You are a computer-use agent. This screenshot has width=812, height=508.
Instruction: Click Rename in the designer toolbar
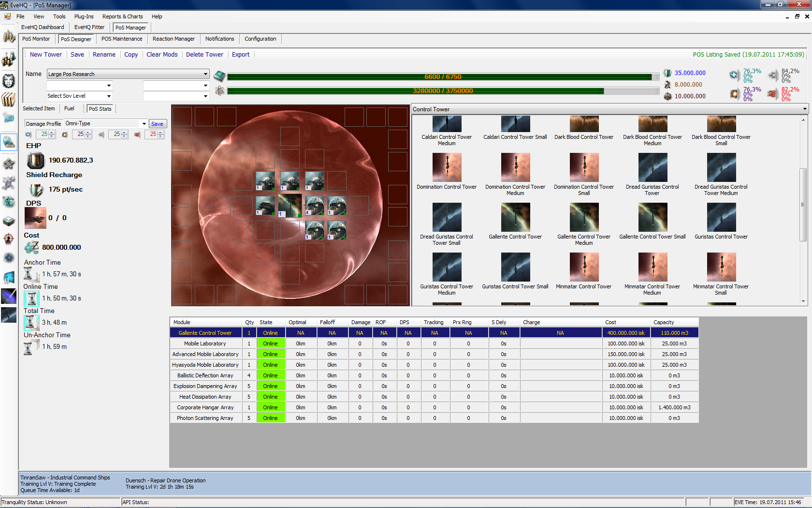click(x=104, y=55)
